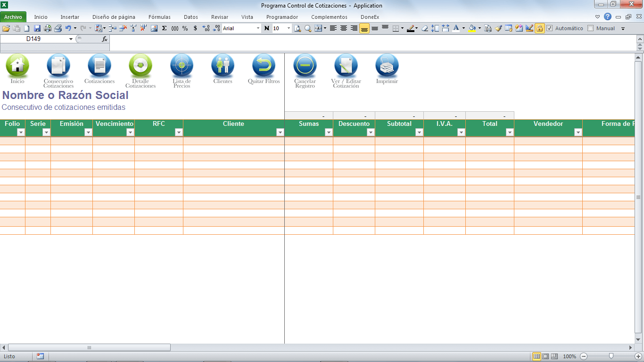Enable the Automático calculation checkbox

click(x=549, y=28)
